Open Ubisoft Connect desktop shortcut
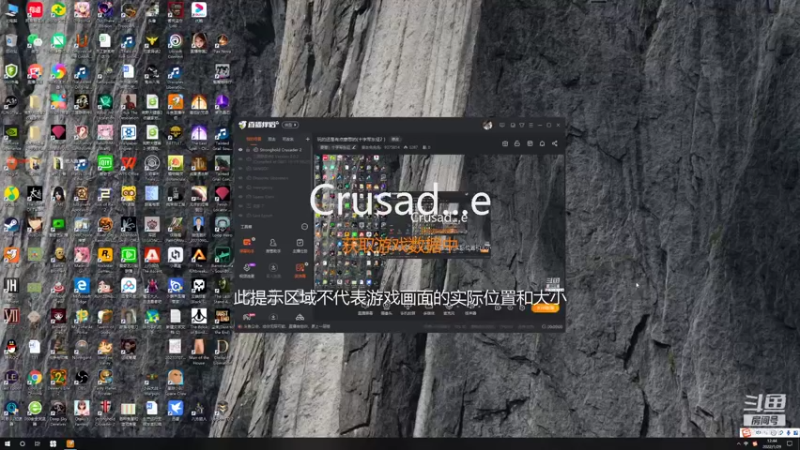This screenshot has width=800, height=450. (175, 41)
